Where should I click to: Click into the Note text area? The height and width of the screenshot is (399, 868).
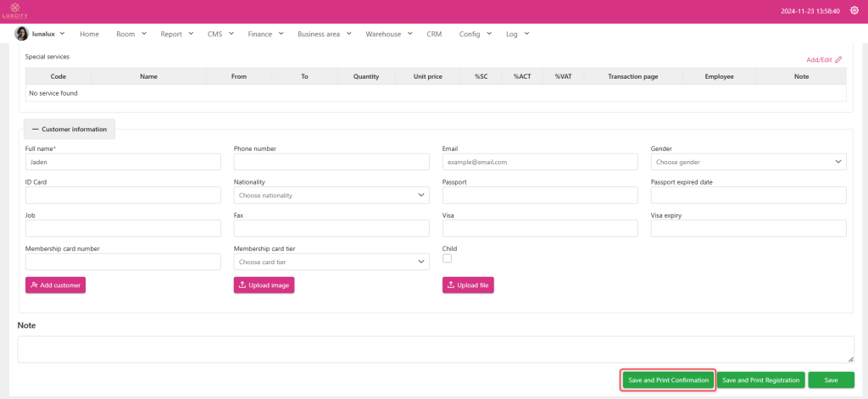click(x=436, y=349)
